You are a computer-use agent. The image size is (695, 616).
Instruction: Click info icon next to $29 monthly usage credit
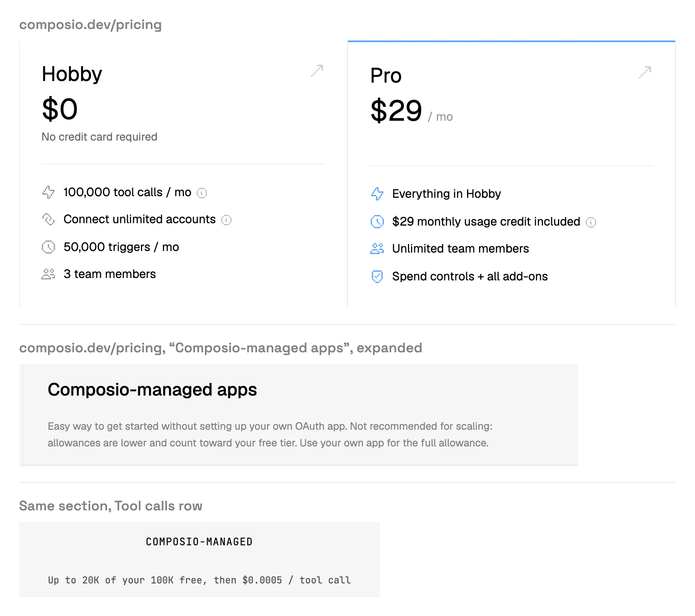tap(591, 222)
